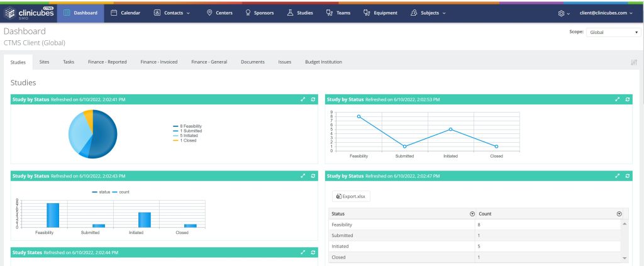Click the Clinicubes CTMS logo
The height and width of the screenshot is (266, 644).
pos(29,13)
